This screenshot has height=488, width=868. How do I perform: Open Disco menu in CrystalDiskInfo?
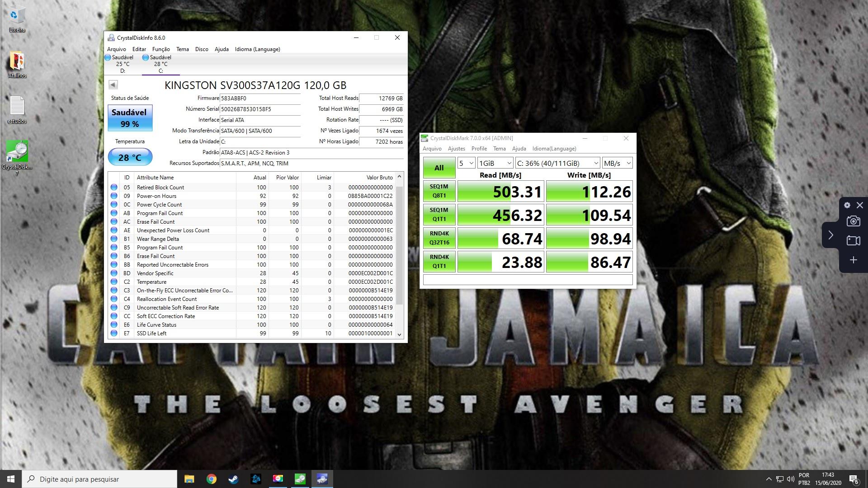pos(202,49)
